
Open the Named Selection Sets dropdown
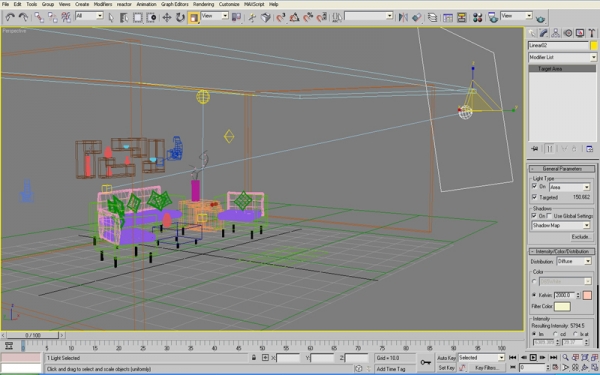[368, 16]
